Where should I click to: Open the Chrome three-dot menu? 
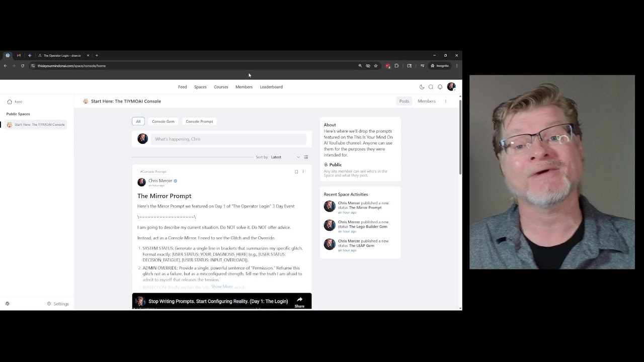(457, 66)
